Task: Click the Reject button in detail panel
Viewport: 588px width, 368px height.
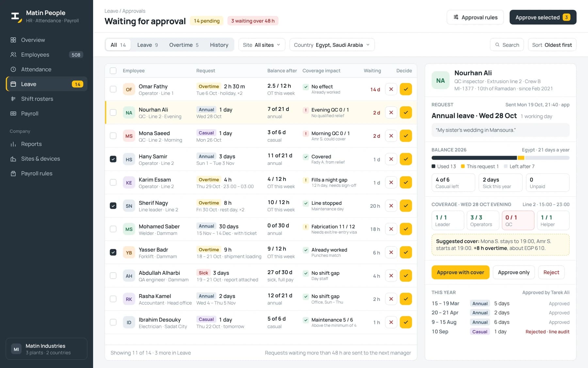Action: point(551,272)
